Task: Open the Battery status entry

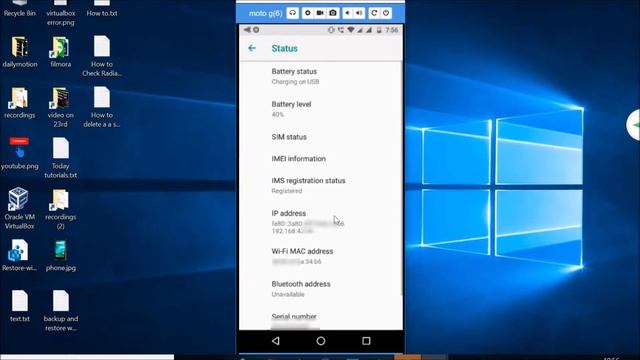Action: [321, 76]
